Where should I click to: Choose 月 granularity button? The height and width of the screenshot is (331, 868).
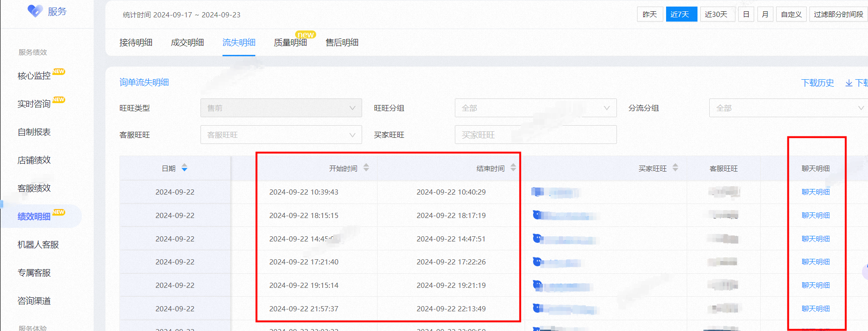765,14
